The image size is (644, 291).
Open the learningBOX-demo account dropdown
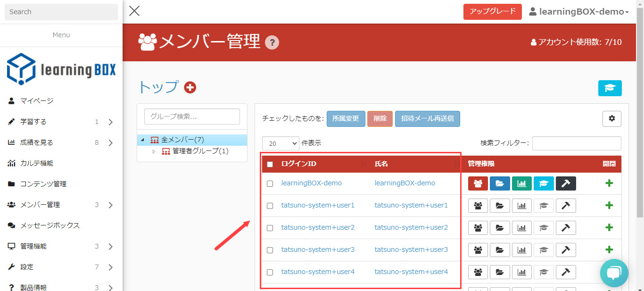click(579, 12)
